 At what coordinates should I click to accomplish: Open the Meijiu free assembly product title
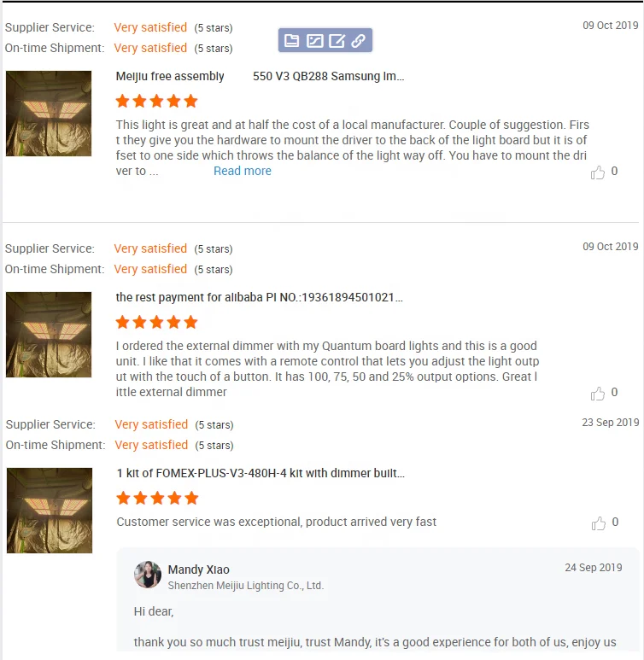coord(170,76)
